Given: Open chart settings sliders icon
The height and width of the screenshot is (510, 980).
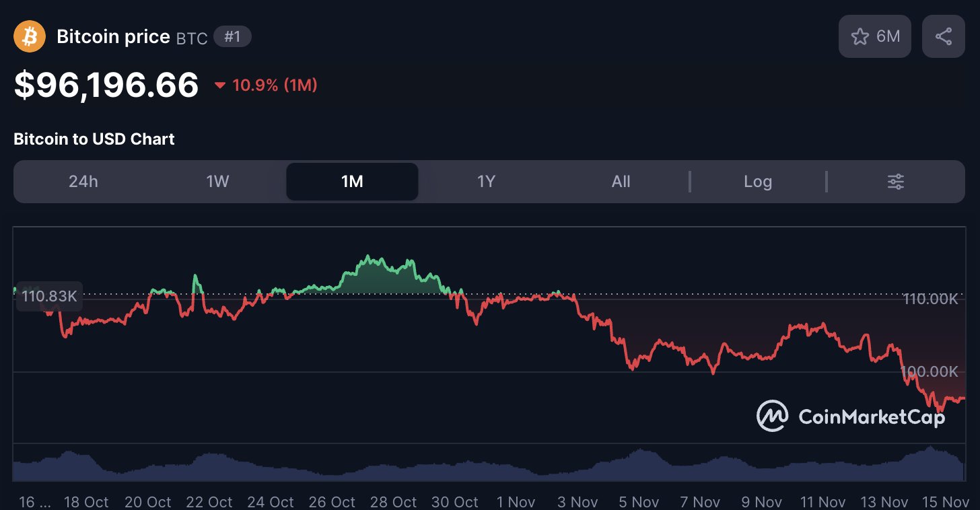Looking at the screenshot, I should [896, 182].
